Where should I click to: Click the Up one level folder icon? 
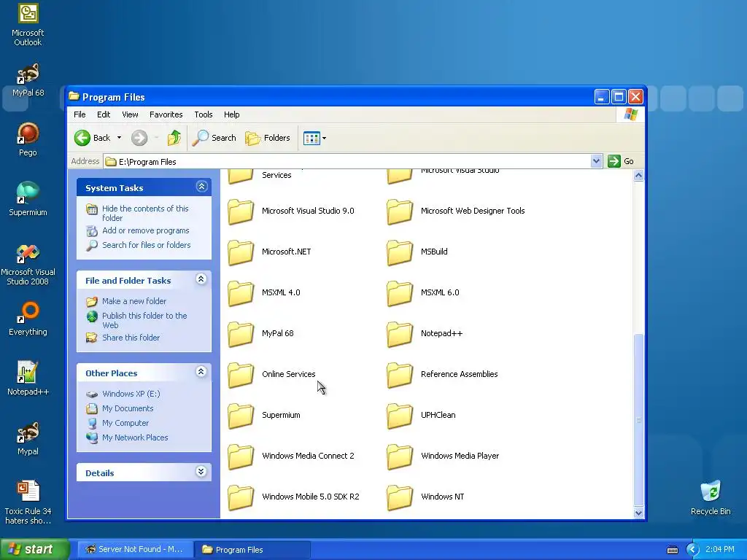coord(174,138)
